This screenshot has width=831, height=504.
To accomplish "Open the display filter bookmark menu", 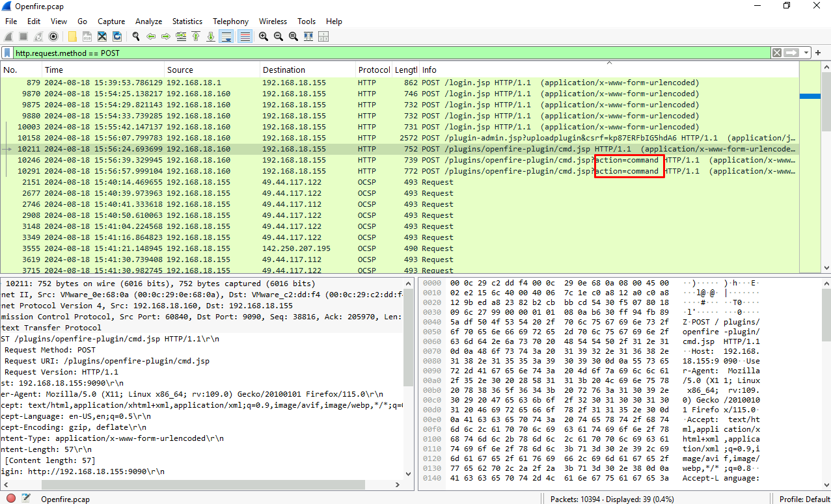I will point(7,53).
